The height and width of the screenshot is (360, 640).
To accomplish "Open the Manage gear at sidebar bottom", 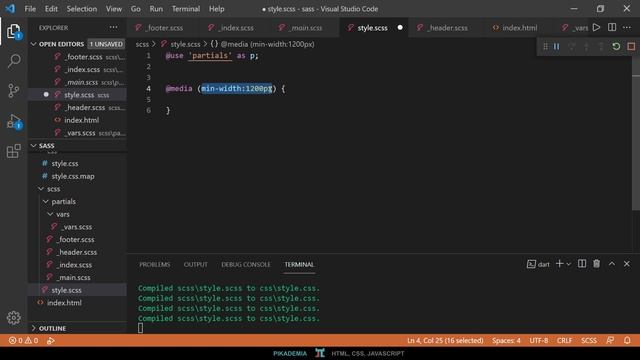I will (13, 318).
